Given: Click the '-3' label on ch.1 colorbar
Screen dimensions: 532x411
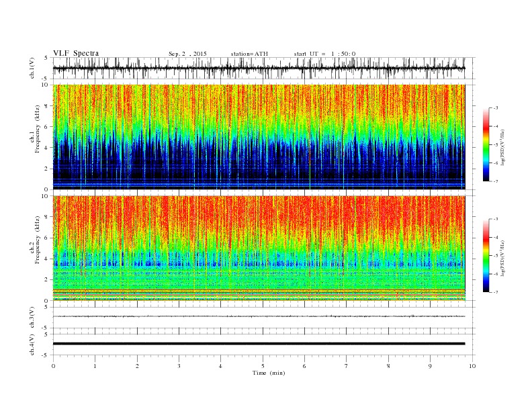Looking at the screenshot, I should pos(496,108).
